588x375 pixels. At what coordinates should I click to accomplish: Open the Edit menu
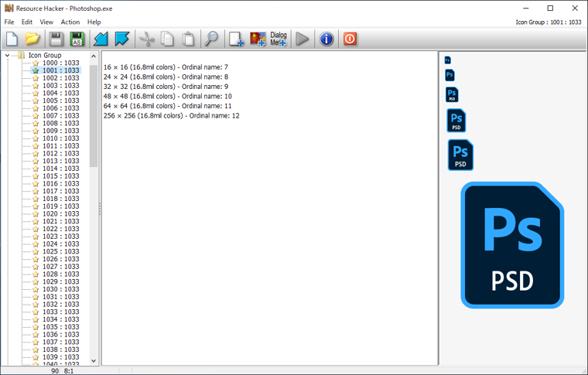pyautogui.click(x=26, y=22)
